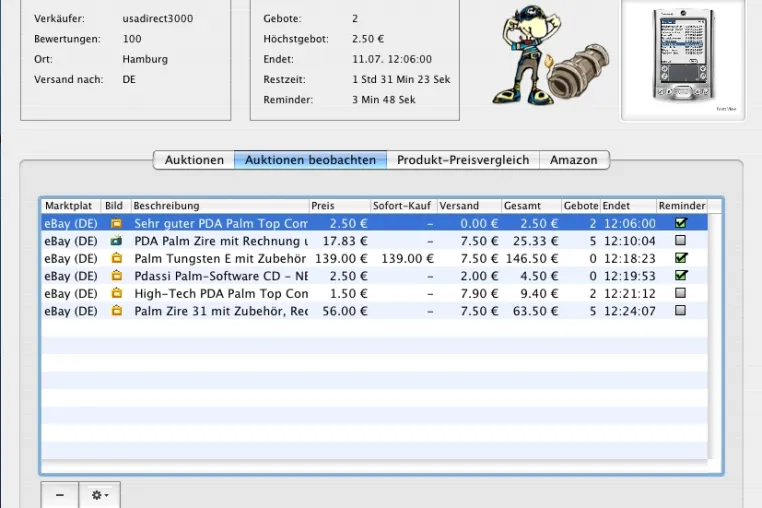Click the 4.50 € total cell

click(x=539, y=276)
